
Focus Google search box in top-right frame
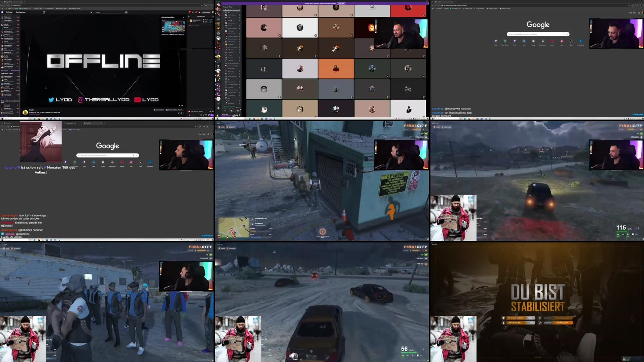tap(538, 34)
